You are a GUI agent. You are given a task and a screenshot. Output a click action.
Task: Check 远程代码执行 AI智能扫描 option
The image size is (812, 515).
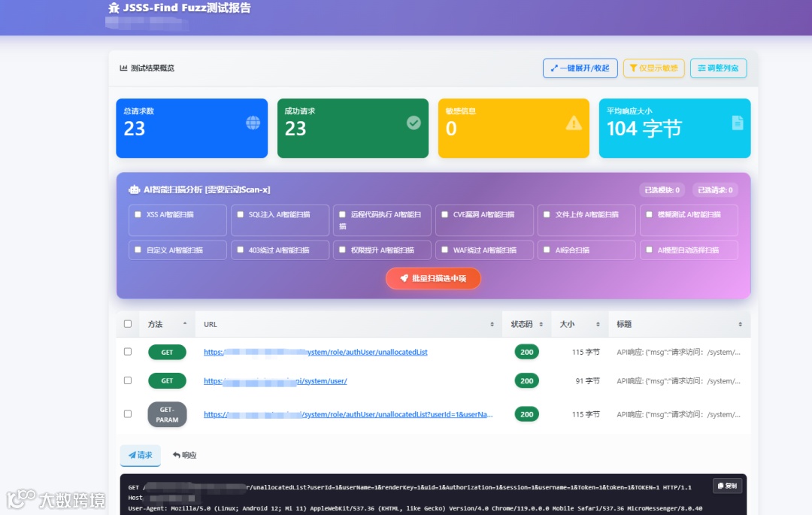click(x=342, y=214)
